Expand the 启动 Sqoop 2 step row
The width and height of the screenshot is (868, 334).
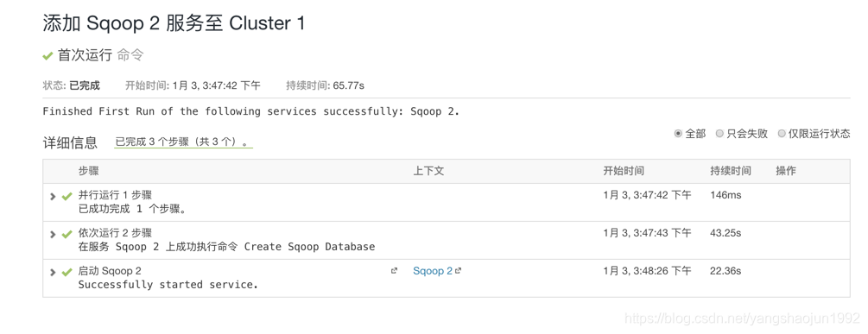tap(54, 273)
